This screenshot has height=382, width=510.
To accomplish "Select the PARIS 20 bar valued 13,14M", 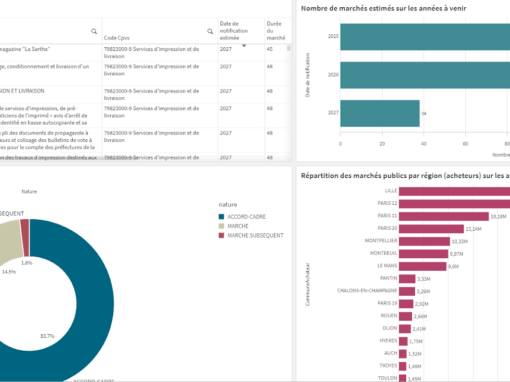I will point(431,229).
